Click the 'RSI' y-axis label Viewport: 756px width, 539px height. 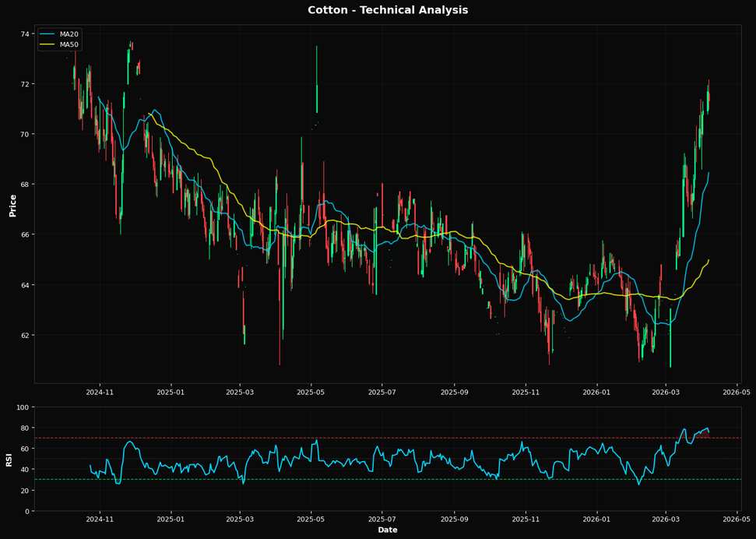tap(9, 460)
